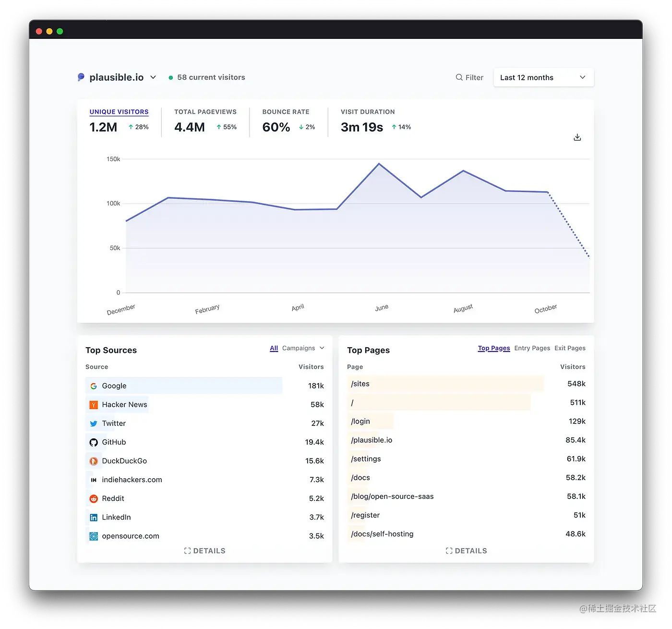This screenshot has width=672, height=629.
Task: Select the Visit Duration metric
Action: coord(368,112)
